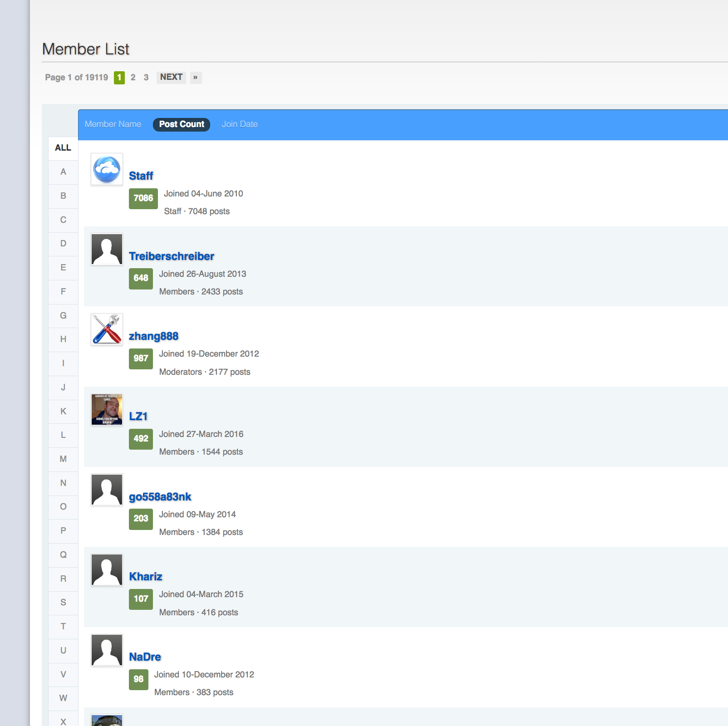Go to page 2

[x=133, y=78]
